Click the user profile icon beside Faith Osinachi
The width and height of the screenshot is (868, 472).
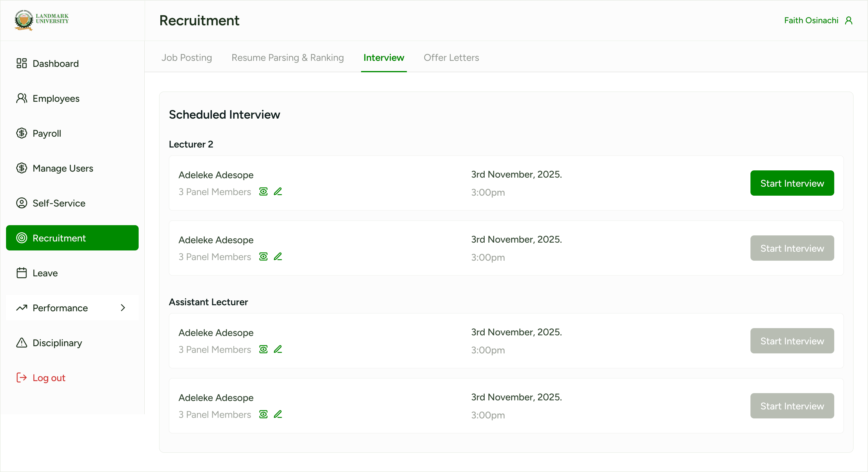tap(848, 20)
